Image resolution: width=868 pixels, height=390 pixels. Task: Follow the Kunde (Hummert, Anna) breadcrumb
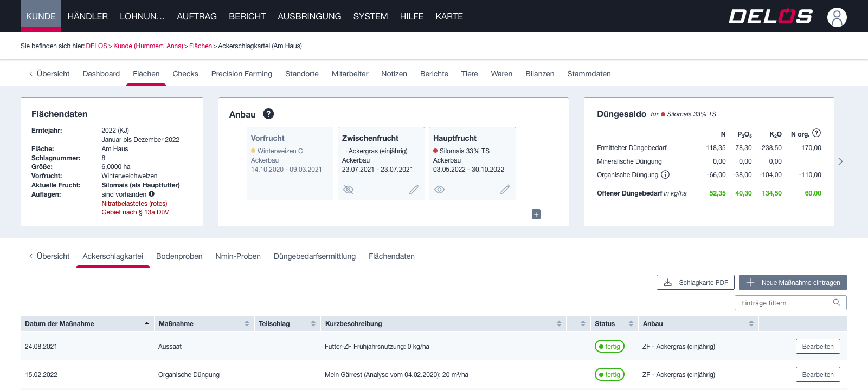(148, 46)
